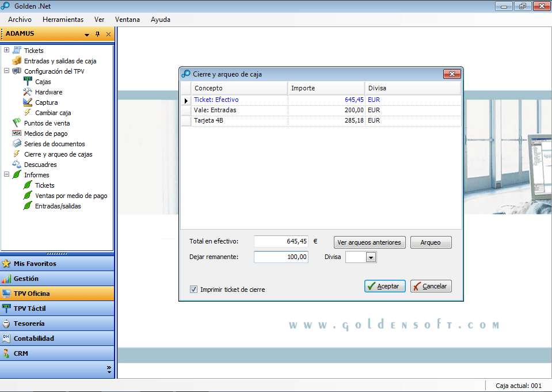Open the Ventana menu
The image size is (552, 392).
(127, 20)
